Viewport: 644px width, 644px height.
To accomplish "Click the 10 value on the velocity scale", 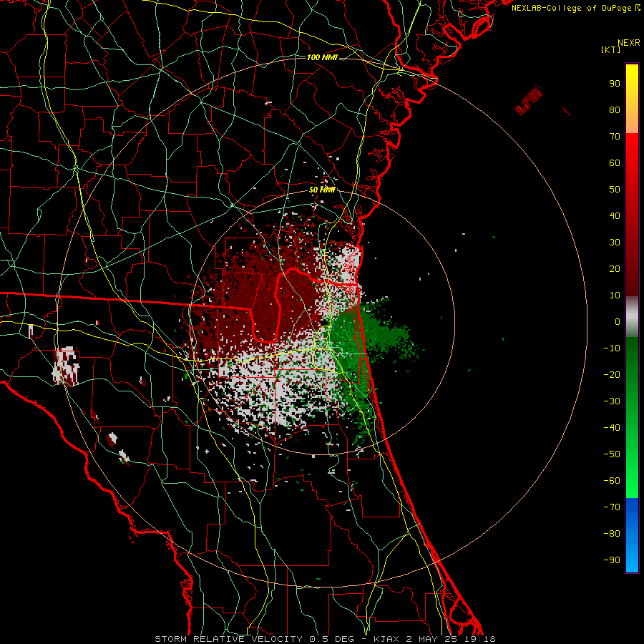I will point(615,296).
